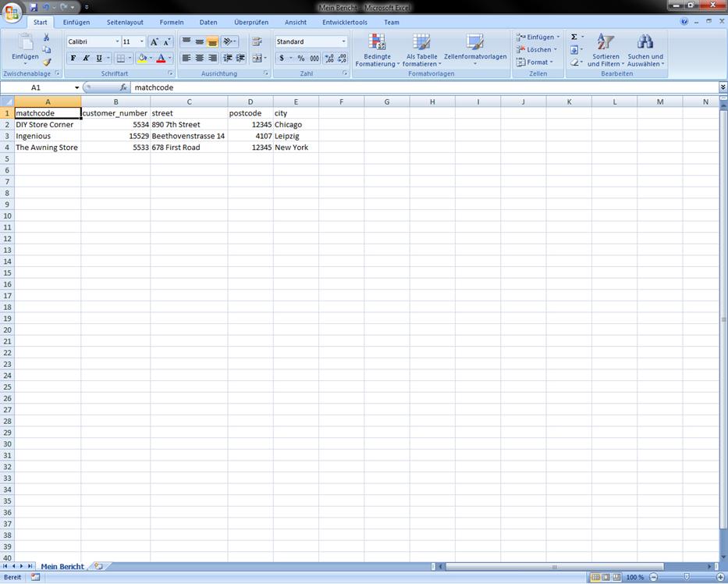Click Bedingte Formatierung button
Screen dimensions: 728x584
pyautogui.click(x=377, y=50)
